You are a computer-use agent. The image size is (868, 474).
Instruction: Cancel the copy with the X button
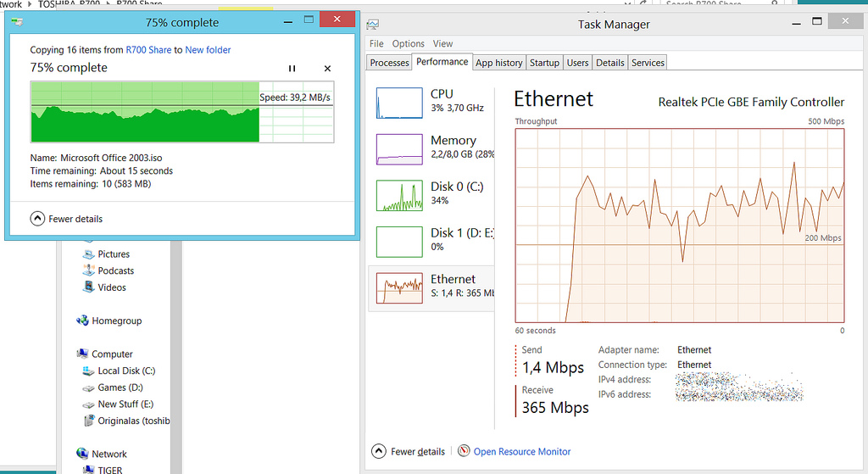[x=327, y=68]
